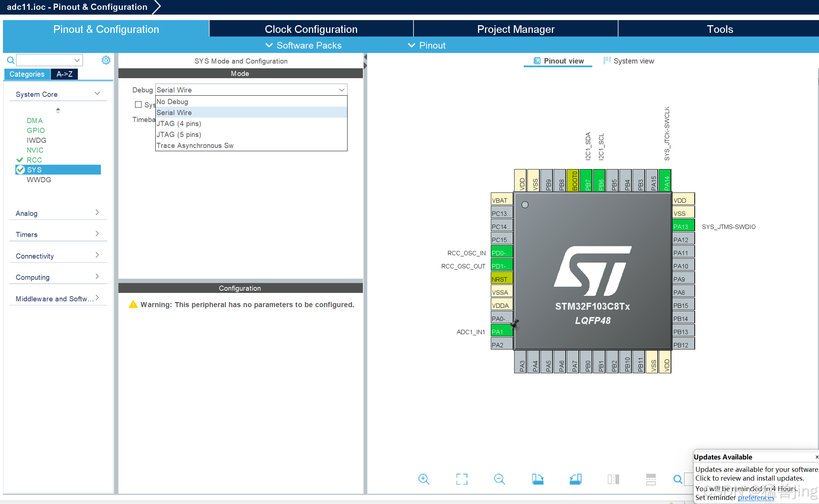Select the zoom in tool below the pinout
The height and width of the screenshot is (504, 819).
(x=424, y=479)
